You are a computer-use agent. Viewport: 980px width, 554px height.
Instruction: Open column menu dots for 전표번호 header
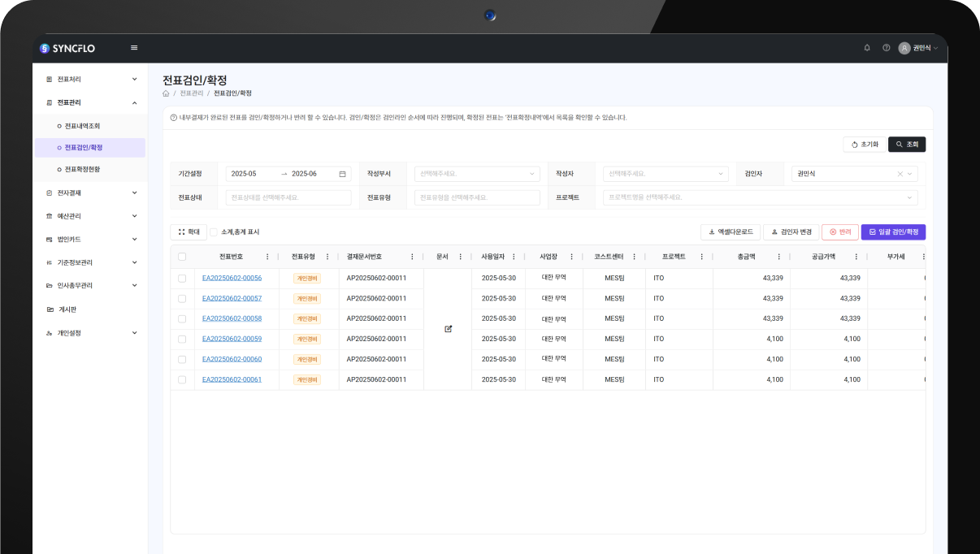pyautogui.click(x=267, y=257)
